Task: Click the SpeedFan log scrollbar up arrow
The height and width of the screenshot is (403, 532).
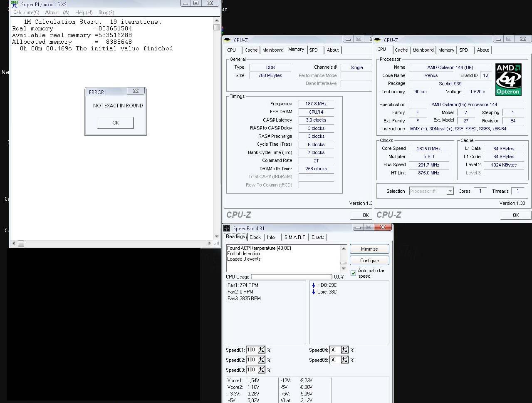Action: [x=344, y=248]
